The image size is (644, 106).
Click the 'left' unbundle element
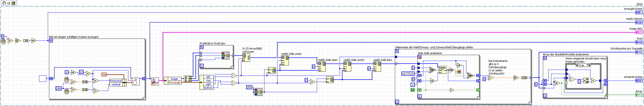(208, 77)
